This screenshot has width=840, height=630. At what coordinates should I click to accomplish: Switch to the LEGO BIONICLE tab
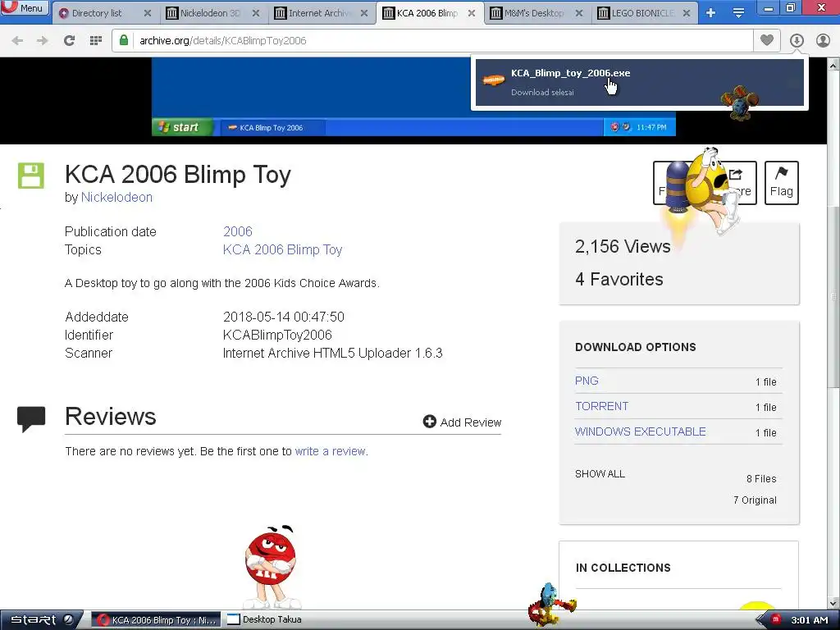click(x=641, y=13)
